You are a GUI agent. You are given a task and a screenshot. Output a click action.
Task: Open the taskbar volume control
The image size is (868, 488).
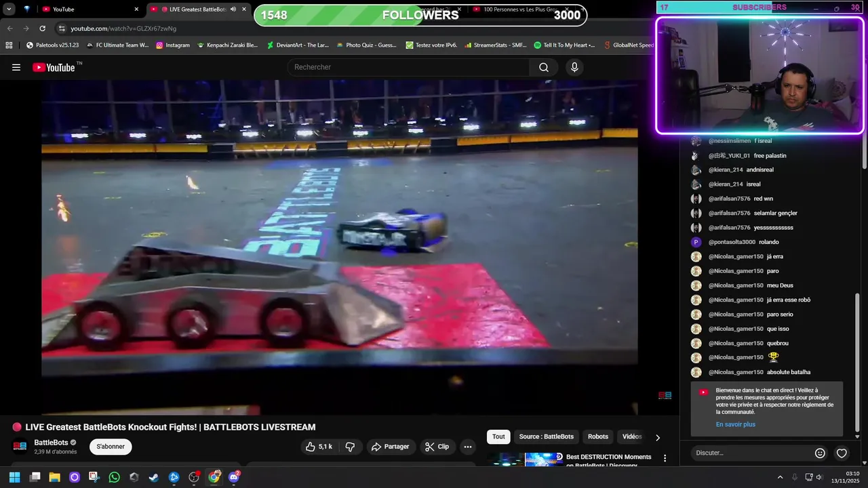point(818,477)
